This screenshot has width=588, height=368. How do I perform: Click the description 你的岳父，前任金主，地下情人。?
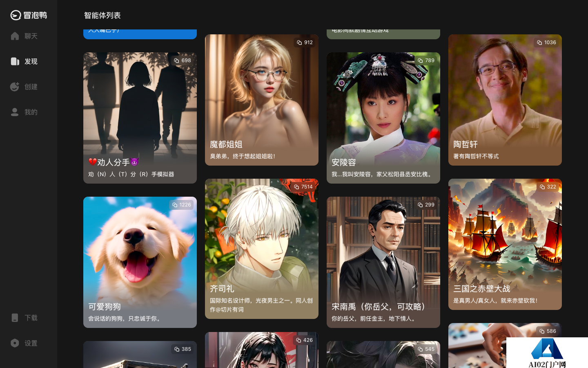(374, 319)
